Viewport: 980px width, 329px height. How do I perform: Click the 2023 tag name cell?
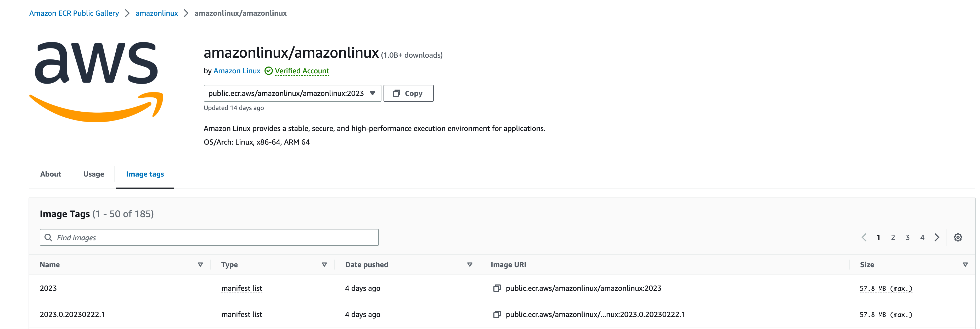click(48, 288)
